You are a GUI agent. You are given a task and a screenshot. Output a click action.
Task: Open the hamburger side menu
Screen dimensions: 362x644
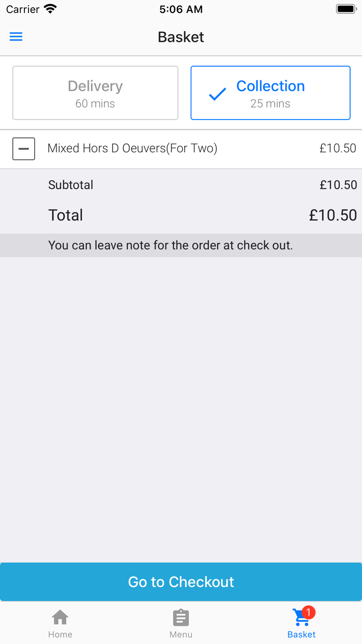16,37
